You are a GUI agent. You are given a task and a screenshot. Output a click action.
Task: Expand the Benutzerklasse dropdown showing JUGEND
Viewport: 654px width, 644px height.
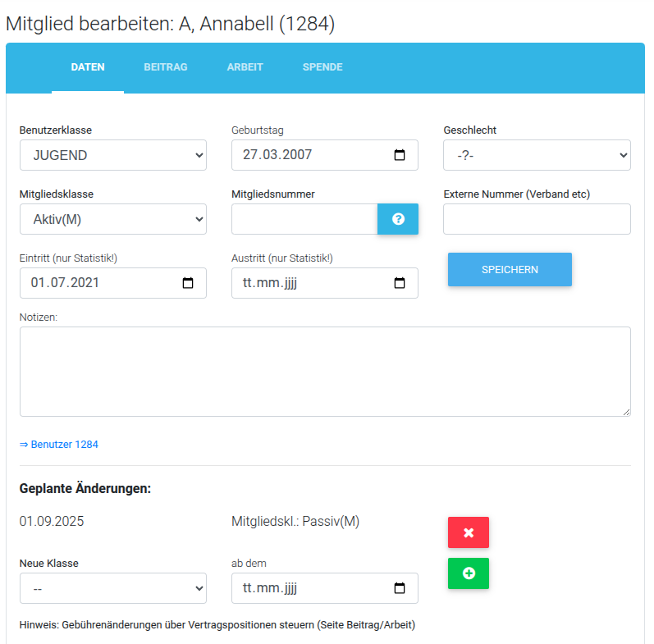pos(113,155)
